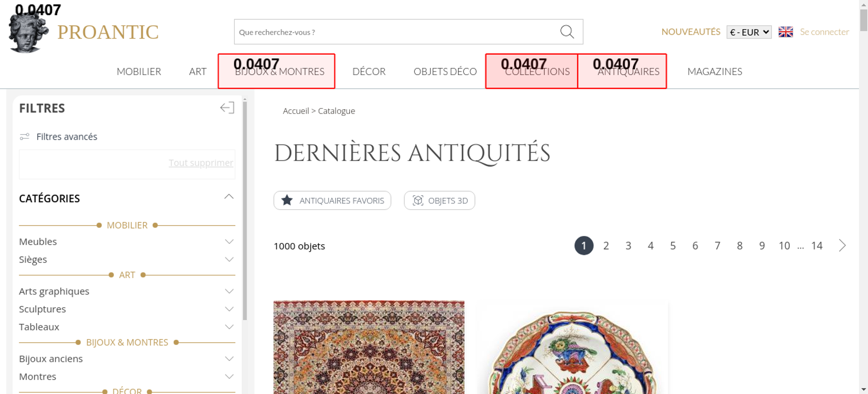Collapse the filters panel with arrow icon

pyautogui.click(x=227, y=108)
